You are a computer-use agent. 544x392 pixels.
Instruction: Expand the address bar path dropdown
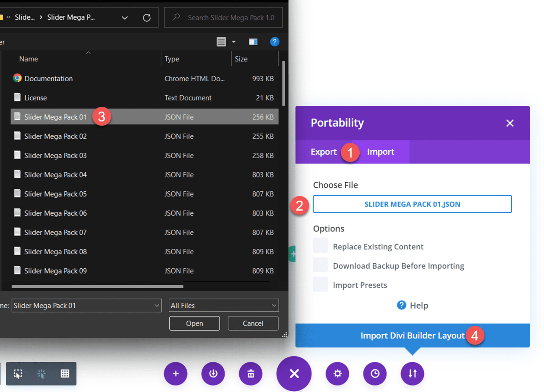pos(125,18)
